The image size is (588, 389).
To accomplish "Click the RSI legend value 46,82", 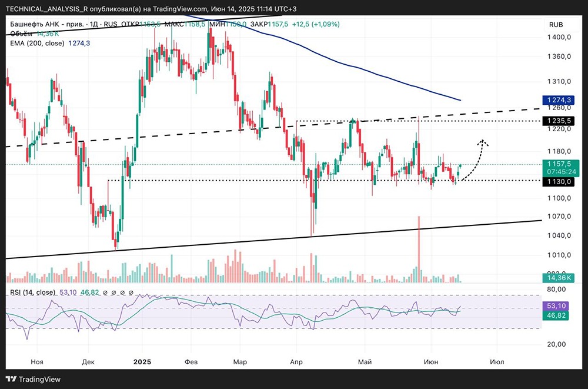I will point(90,292).
